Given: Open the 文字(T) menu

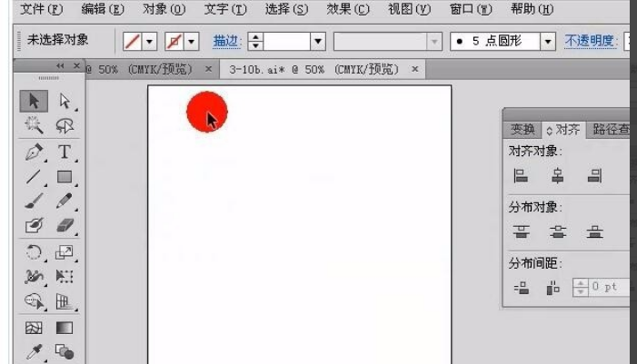Looking at the screenshot, I should [225, 9].
